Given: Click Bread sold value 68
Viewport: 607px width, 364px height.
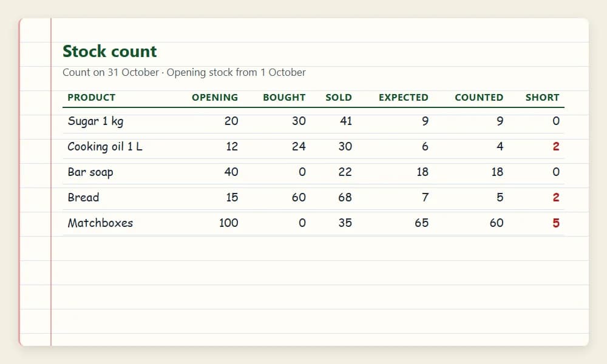Looking at the screenshot, I should pos(345,197).
